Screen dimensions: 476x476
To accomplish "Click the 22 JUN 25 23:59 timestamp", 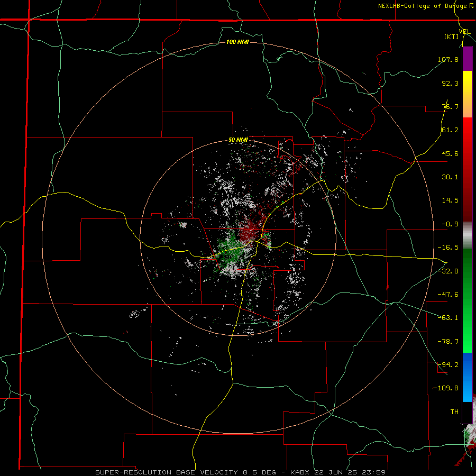I will [350, 472].
